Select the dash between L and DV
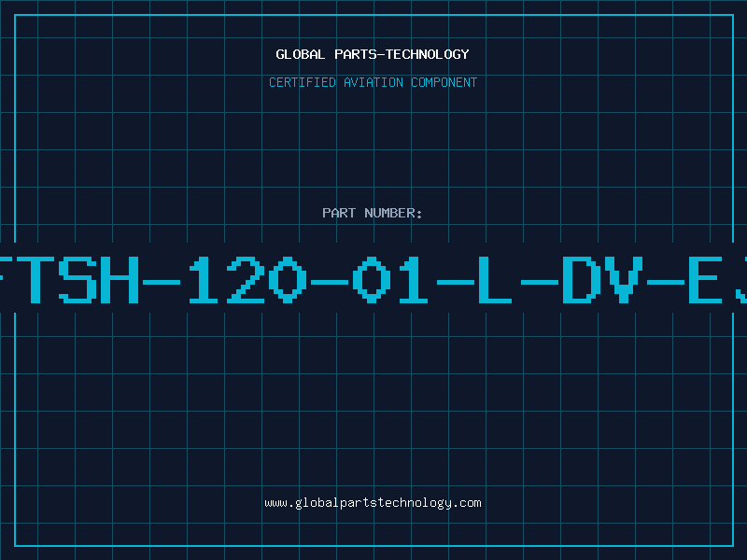The width and height of the screenshot is (747, 560). pos(540,283)
